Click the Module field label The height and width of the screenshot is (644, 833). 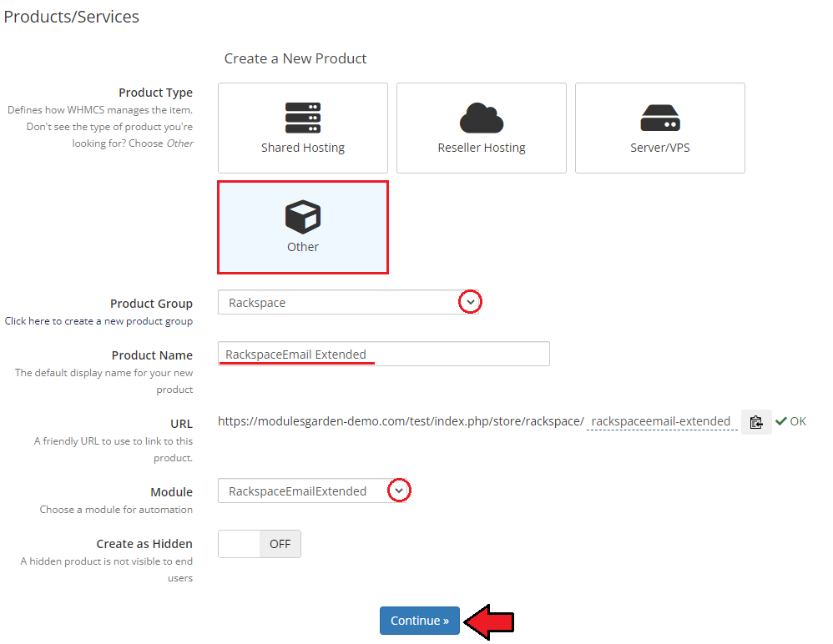pyautogui.click(x=172, y=492)
